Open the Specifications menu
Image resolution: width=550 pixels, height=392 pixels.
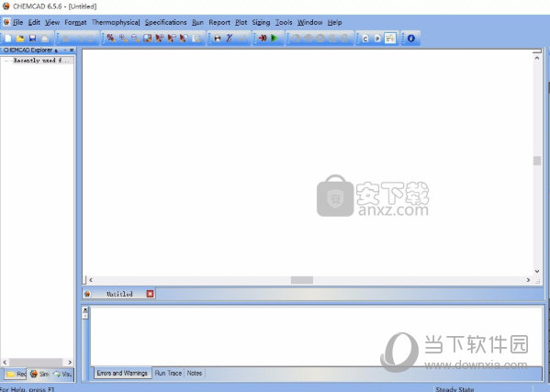pos(165,22)
